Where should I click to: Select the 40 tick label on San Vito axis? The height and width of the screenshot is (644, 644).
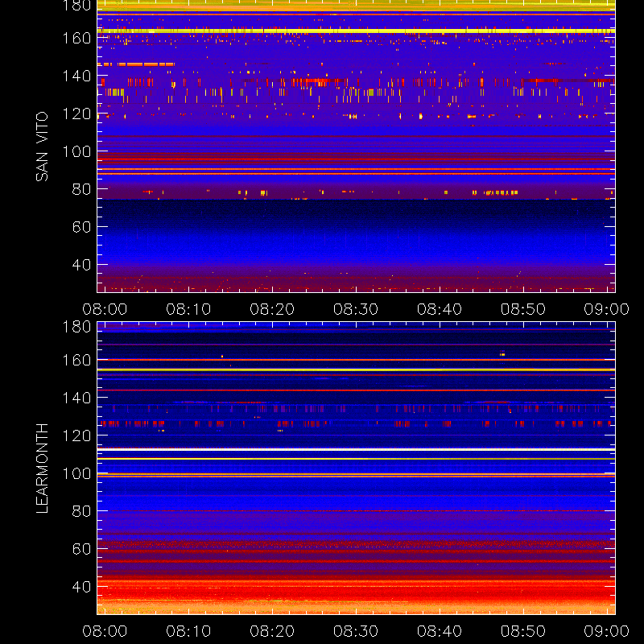coord(81,265)
